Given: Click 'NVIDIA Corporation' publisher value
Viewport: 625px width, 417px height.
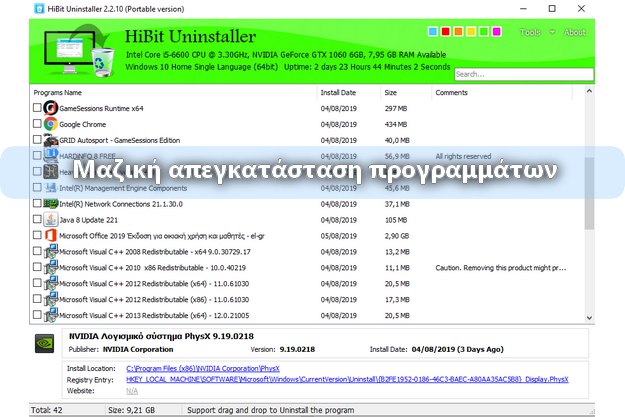Looking at the screenshot, I should [x=138, y=349].
